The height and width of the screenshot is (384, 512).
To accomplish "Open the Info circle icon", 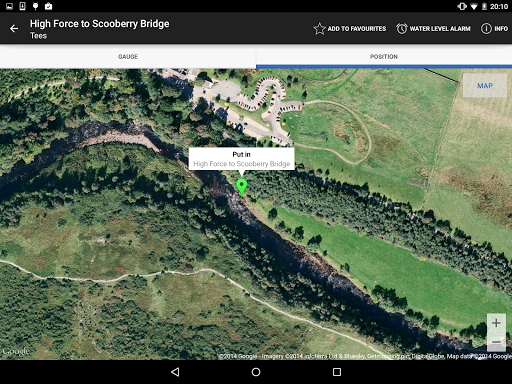I will [486, 29].
